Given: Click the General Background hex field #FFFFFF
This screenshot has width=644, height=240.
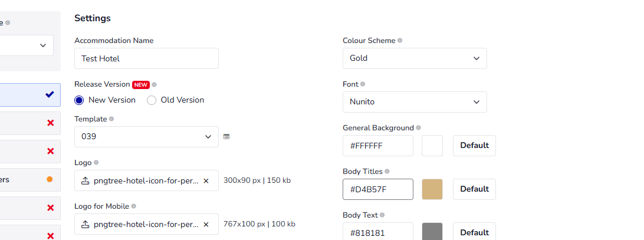Looking at the screenshot, I should [378, 146].
